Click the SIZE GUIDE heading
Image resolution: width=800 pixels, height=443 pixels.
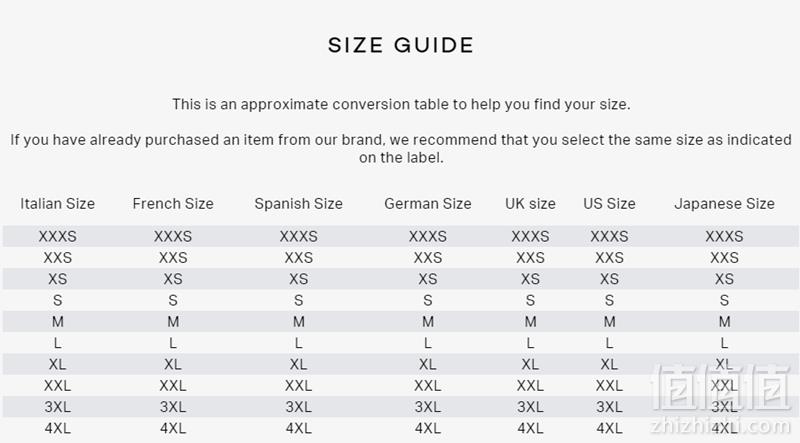click(x=401, y=45)
